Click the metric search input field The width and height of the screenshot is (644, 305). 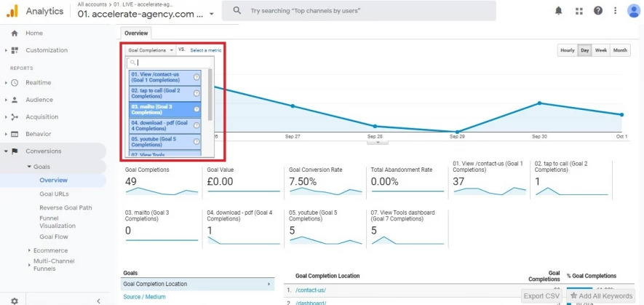(x=168, y=63)
